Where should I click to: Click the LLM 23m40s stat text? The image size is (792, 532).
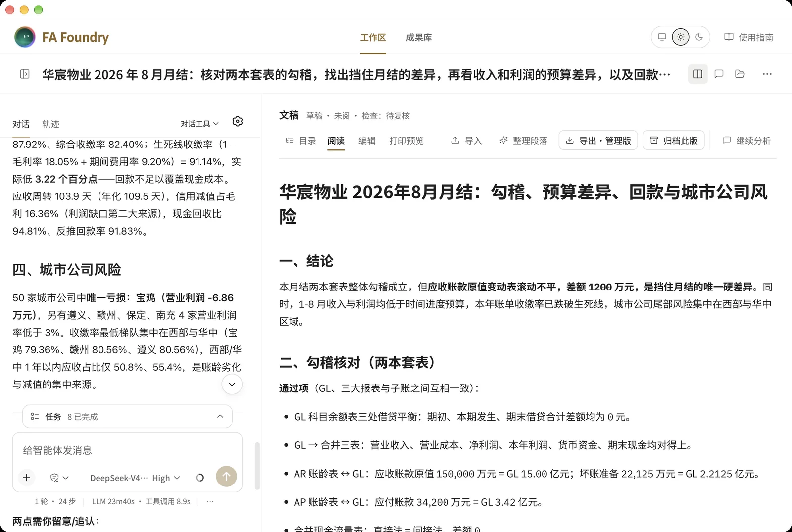(113, 501)
